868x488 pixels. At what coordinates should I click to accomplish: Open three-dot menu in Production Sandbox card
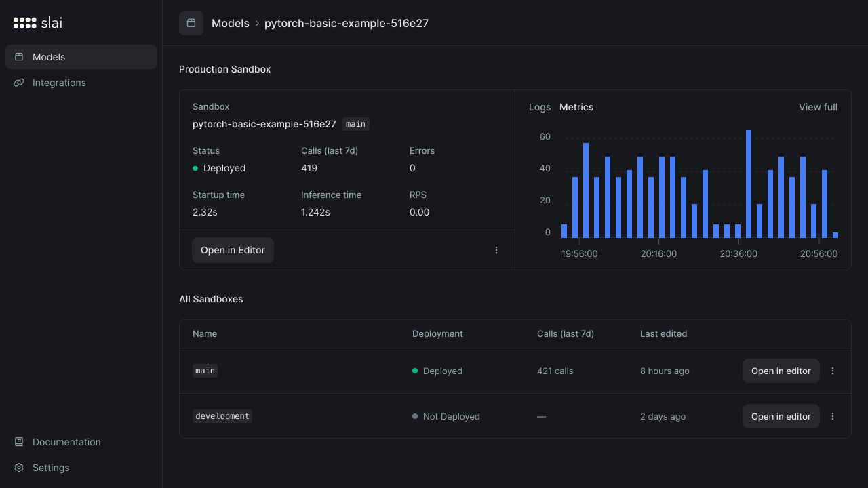(496, 250)
